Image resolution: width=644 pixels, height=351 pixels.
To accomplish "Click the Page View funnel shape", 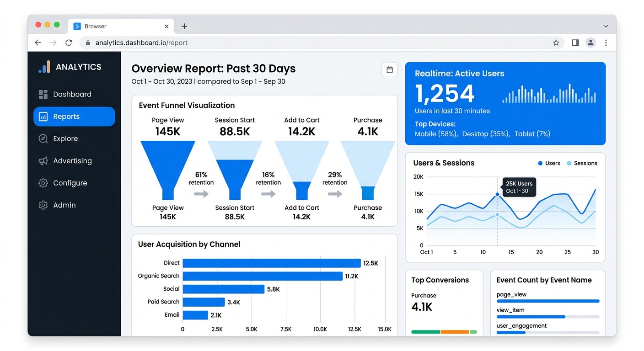I will 168,170.
